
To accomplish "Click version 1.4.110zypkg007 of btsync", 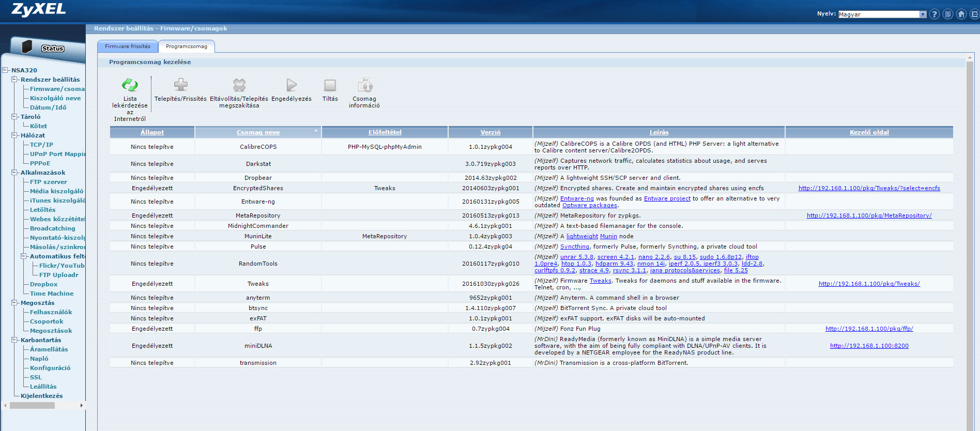I will 491,308.
